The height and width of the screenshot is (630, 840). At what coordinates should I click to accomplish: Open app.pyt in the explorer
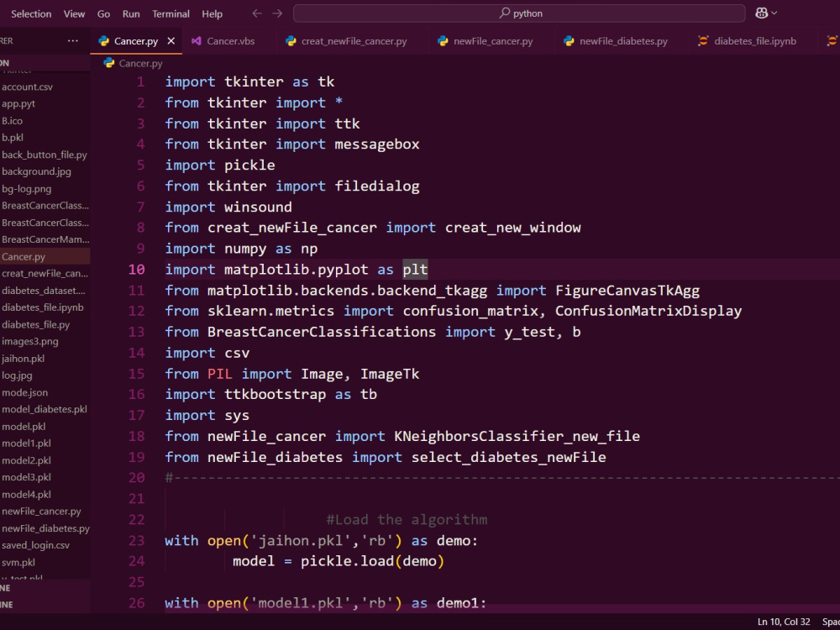click(18, 103)
